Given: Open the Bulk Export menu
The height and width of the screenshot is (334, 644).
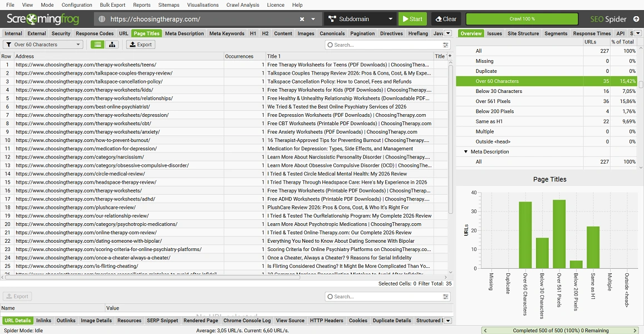Looking at the screenshot, I should 112,5.
